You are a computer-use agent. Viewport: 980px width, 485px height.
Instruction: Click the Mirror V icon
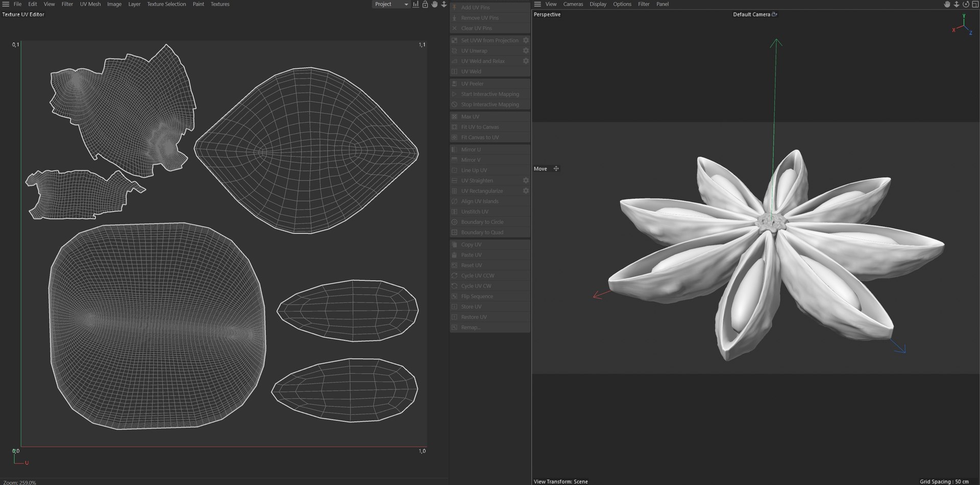point(454,160)
